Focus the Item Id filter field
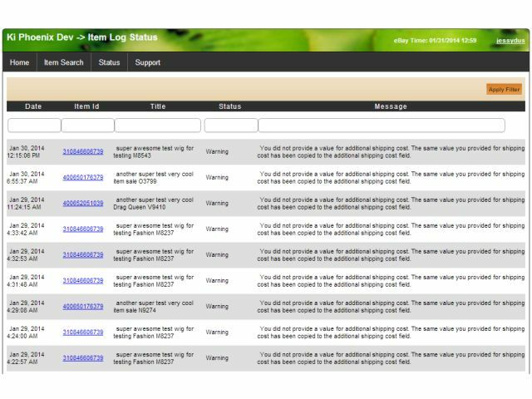This screenshot has height=399, width=532. pos(87,126)
